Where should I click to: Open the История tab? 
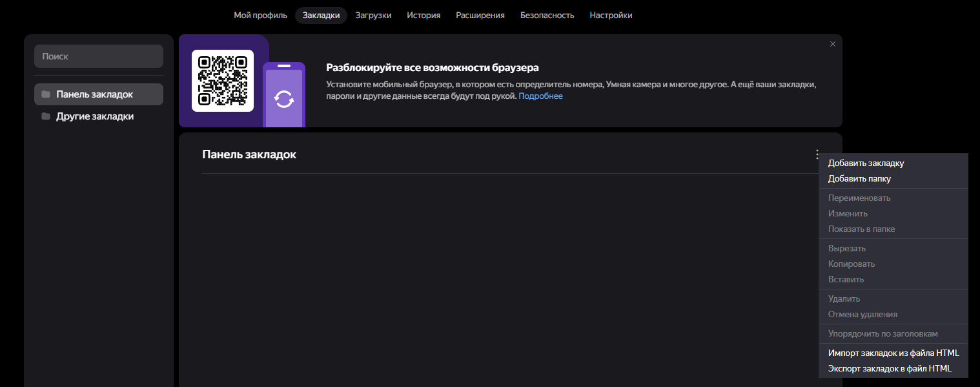click(x=424, y=16)
